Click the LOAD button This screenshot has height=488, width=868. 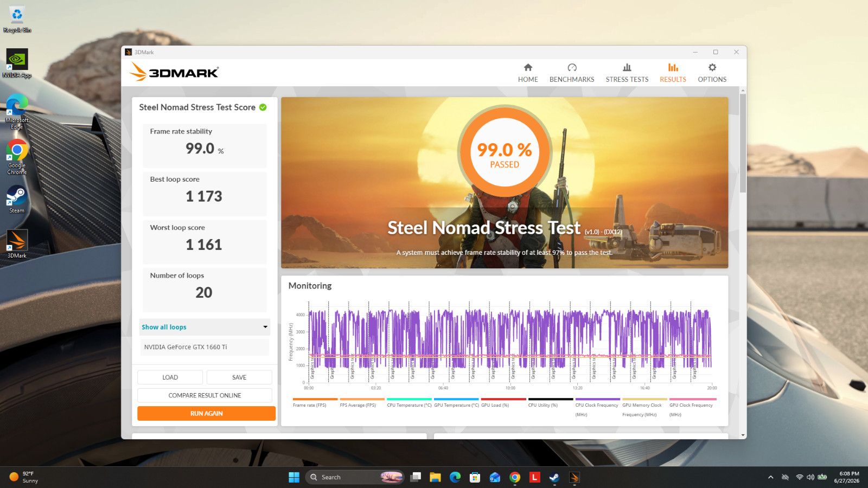(170, 377)
